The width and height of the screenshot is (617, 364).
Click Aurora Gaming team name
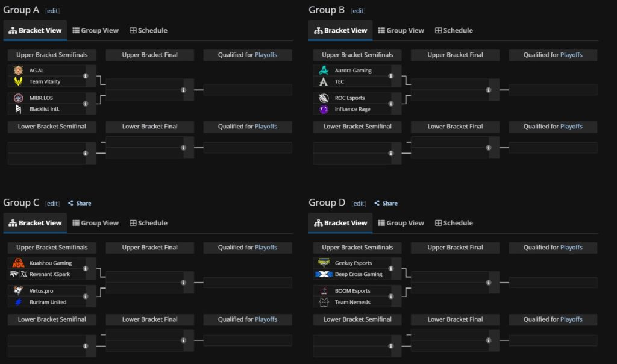point(353,71)
